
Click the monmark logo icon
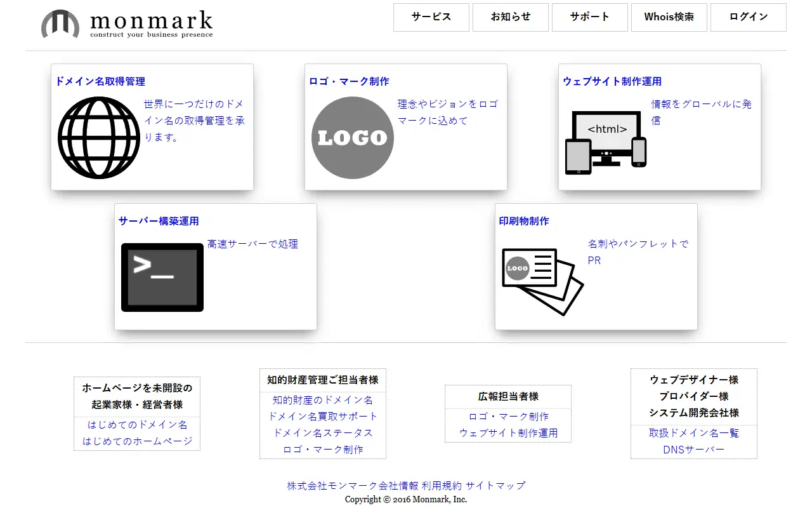60,24
